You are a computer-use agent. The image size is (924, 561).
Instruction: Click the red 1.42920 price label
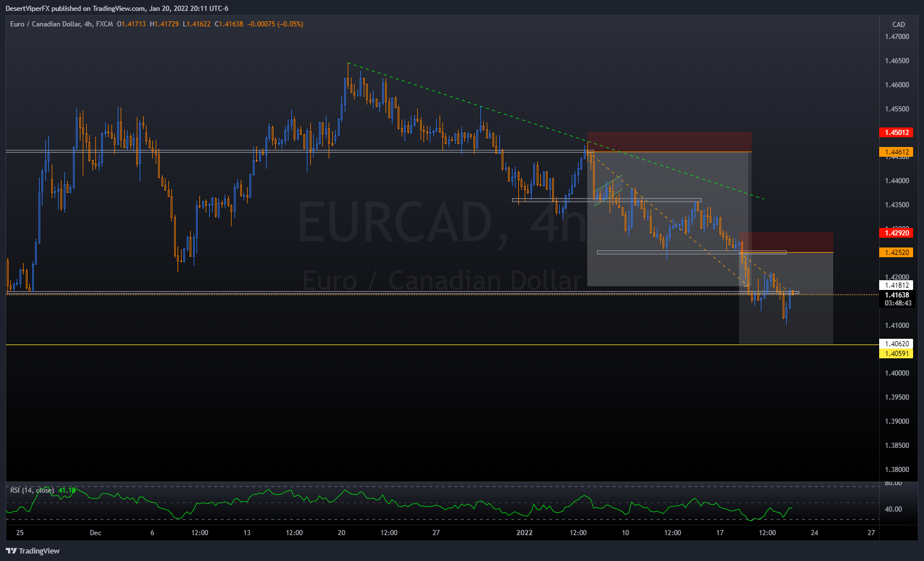pyautogui.click(x=896, y=233)
